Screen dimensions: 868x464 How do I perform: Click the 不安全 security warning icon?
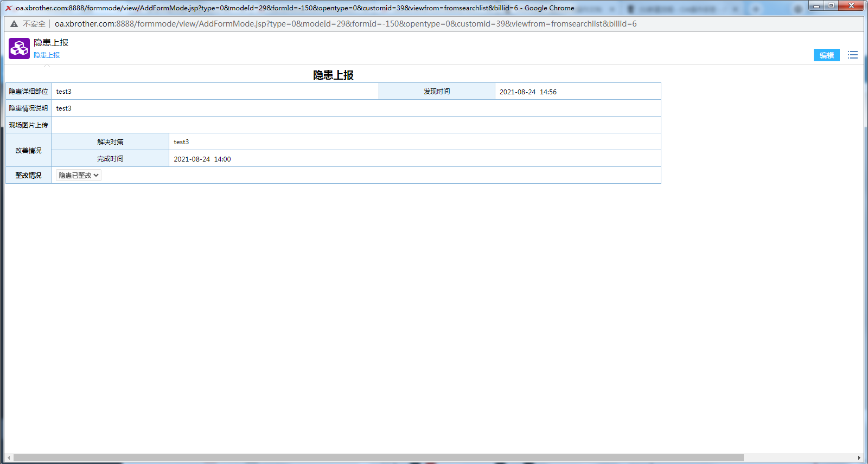(14, 24)
